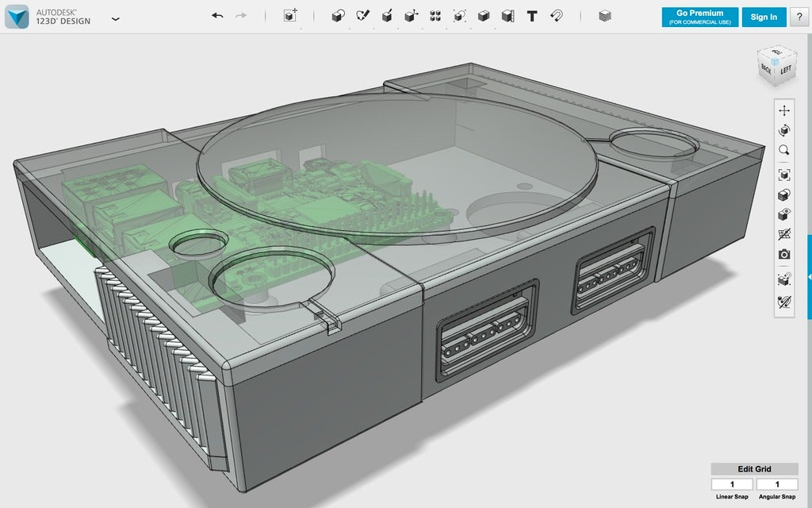This screenshot has width=812, height=508.
Task: Open the Construct tool menu
Action: coord(386,16)
